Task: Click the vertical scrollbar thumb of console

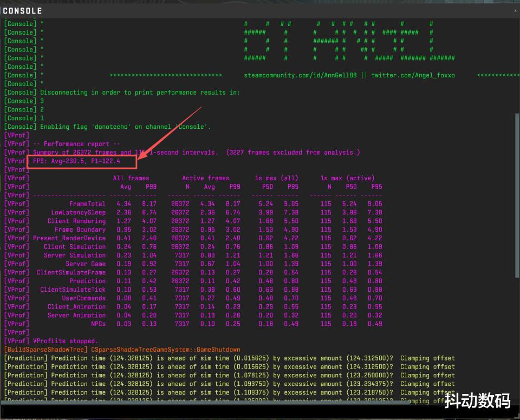Action: click(517, 195)
